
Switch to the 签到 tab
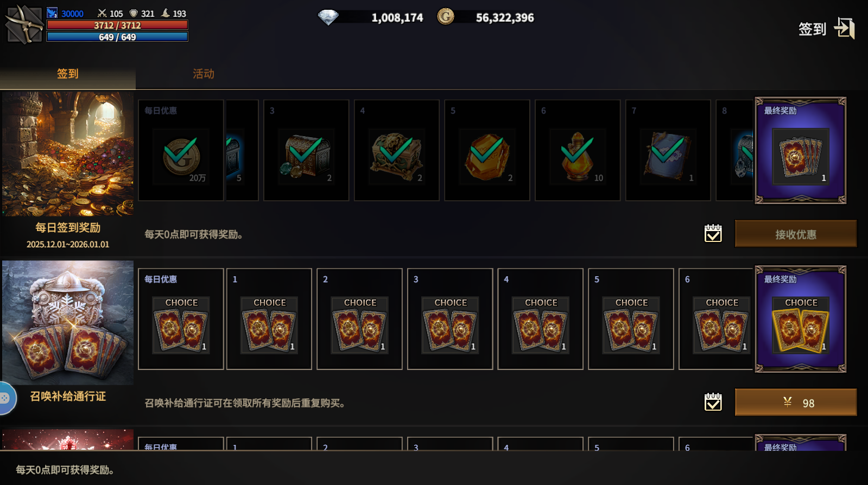click(x=68, y=74)
